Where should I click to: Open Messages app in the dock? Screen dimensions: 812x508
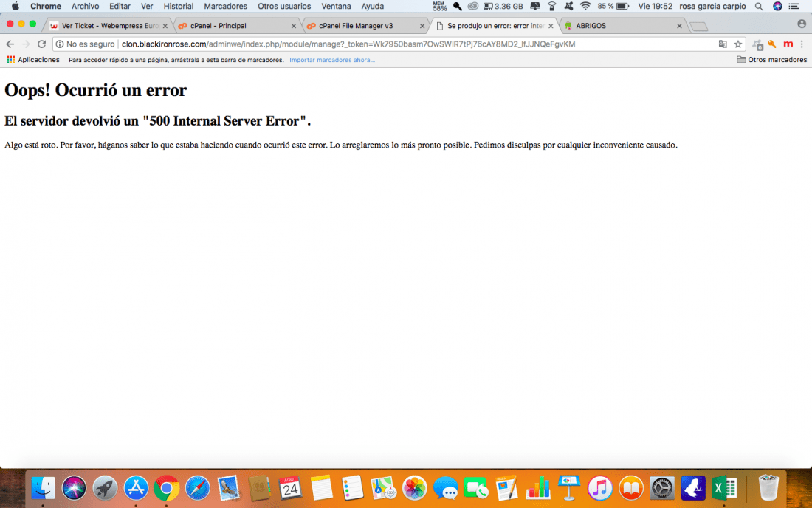pos(445,488)
